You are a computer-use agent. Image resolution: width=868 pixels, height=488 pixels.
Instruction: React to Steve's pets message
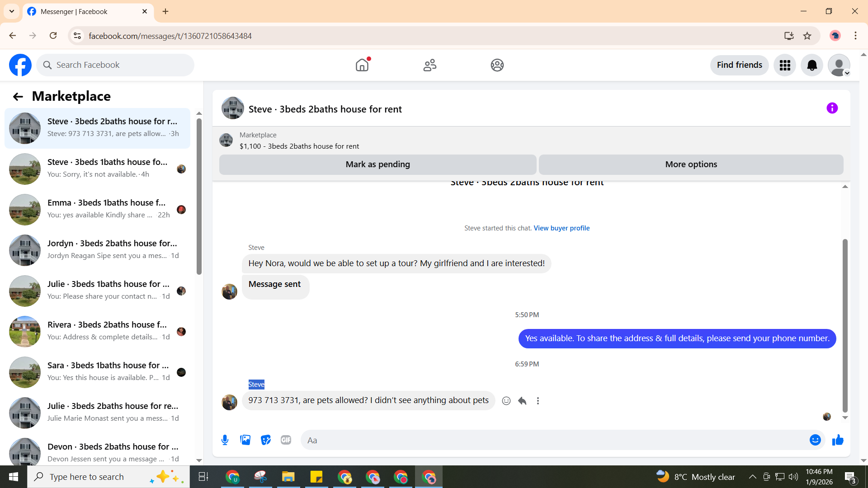tap(506, 401)
